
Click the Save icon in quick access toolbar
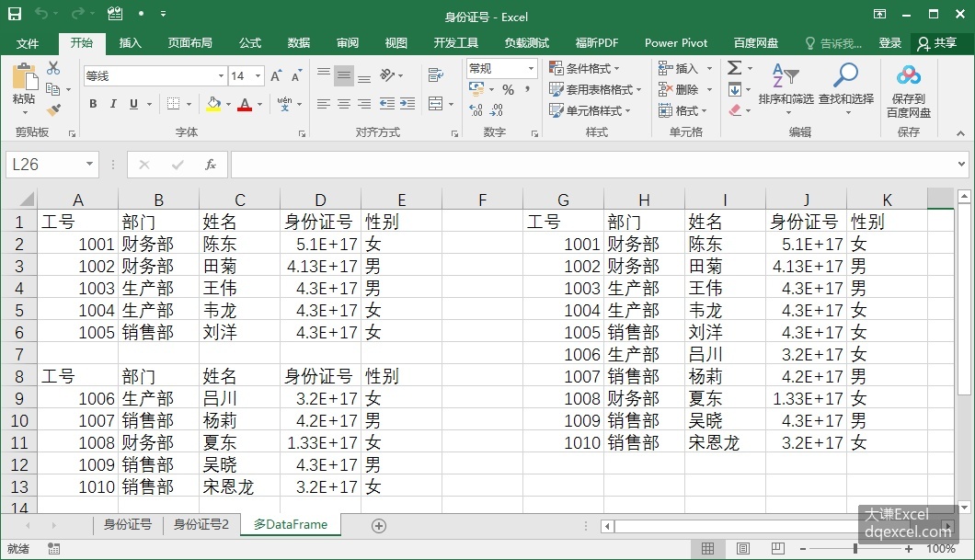point(15,14)
